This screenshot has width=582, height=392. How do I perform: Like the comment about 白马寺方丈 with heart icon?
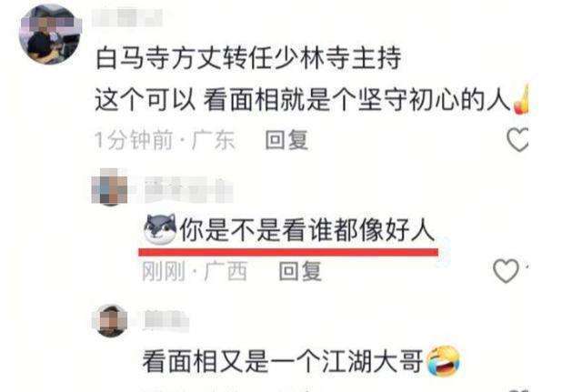(517, 139)
